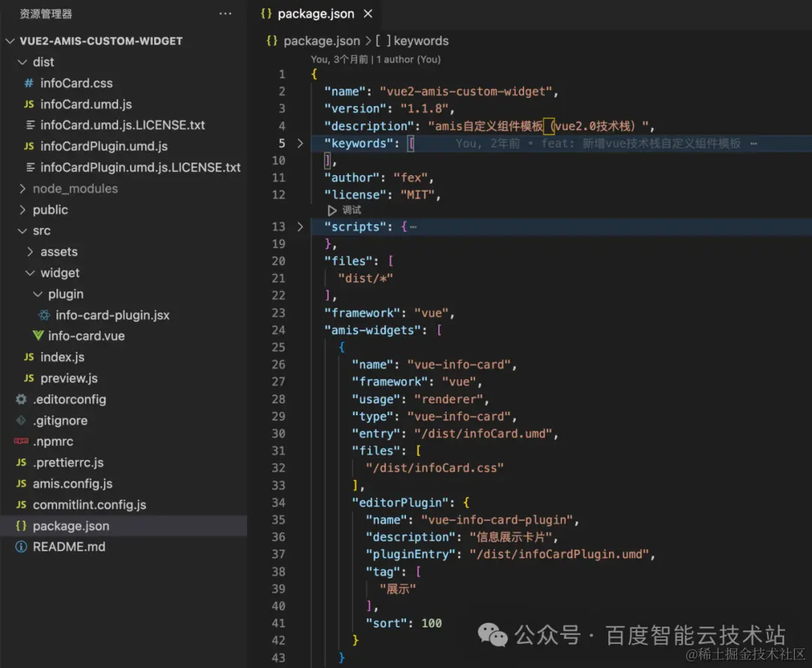Viewport: 812px width, 668px height.
Task: Collapse the VUE2-AMIS-CUSTOM-WIDGET root chevron
Action: (x=9, y=41)
